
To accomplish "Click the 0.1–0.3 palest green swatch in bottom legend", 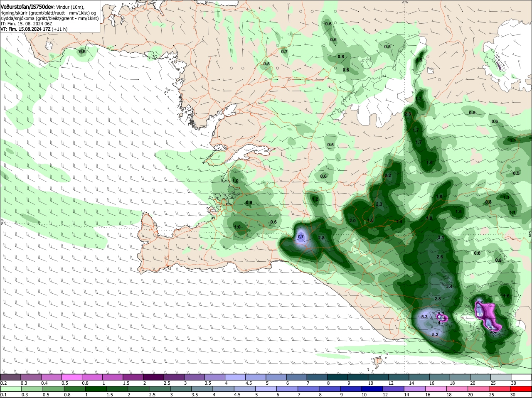I will click(11, 388).
